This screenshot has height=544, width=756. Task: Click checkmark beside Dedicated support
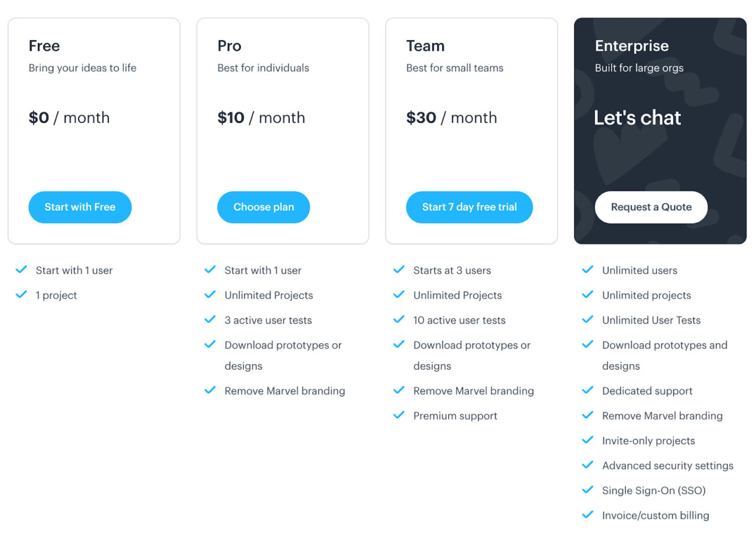tap(588, 390)
